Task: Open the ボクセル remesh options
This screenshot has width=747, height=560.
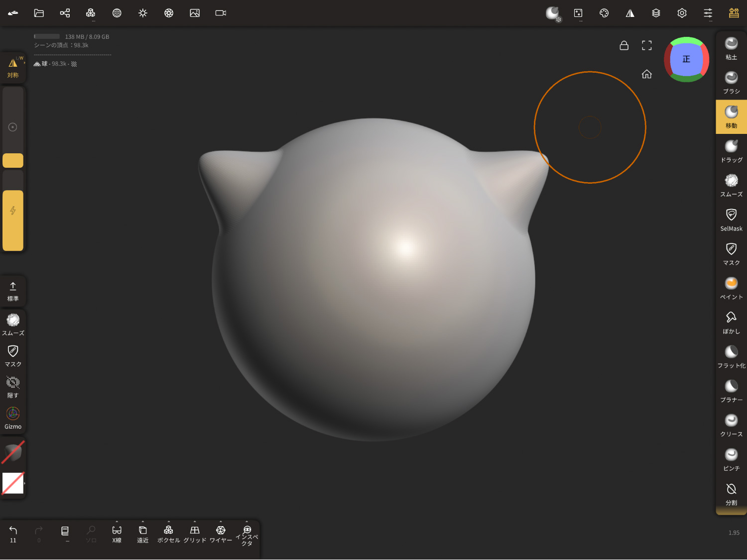Action: (168, 534)
